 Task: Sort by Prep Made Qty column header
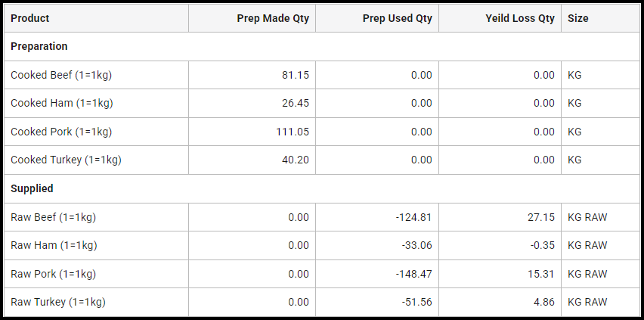(273, 18)
